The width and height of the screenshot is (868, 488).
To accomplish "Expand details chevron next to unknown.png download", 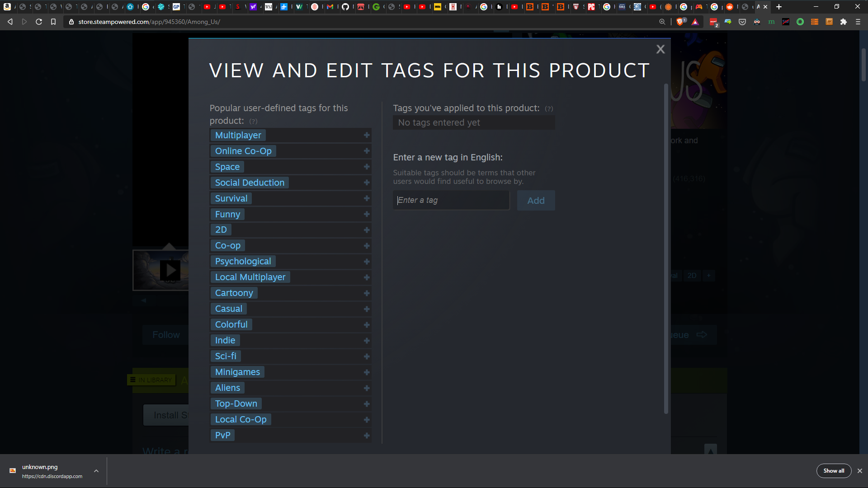I will [x=96, y=471].
